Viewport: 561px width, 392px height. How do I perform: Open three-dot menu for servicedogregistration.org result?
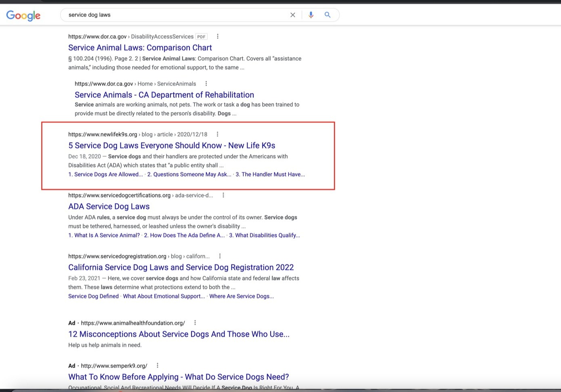pyautogui.click(x=220, y=256)
